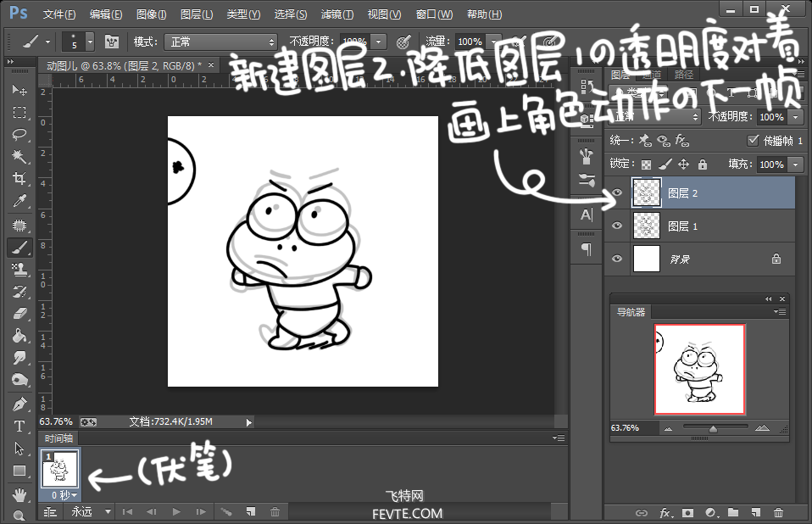812x524 pixels.
Task: Toggle lock all icon
Action: 703,164
